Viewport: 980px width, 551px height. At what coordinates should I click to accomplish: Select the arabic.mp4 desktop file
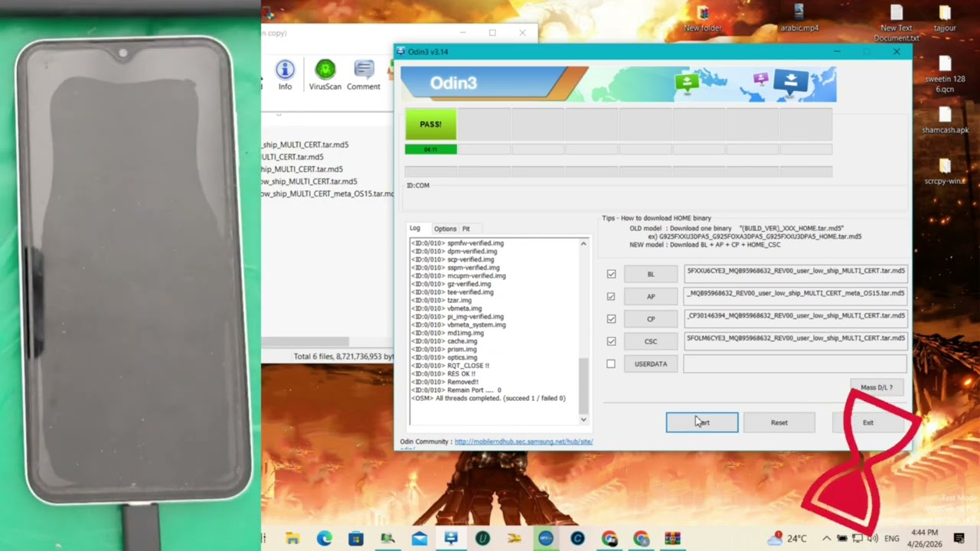coord(799,18)
